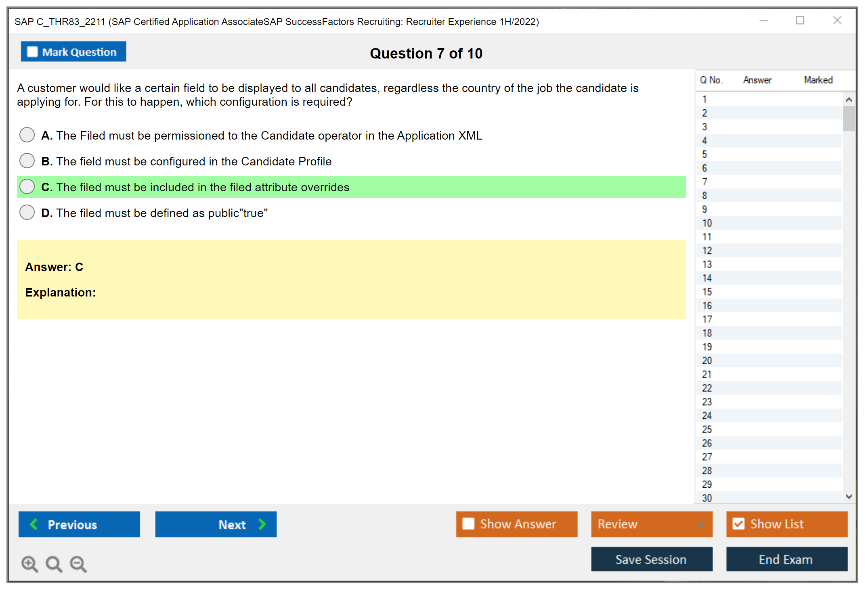Select question 15 in the list
This screenshot has width=868, height=593.
pos(707,292)
